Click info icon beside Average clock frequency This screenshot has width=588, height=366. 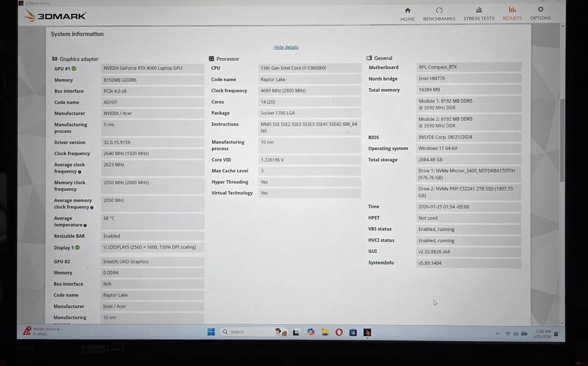[x=79, y=172]
